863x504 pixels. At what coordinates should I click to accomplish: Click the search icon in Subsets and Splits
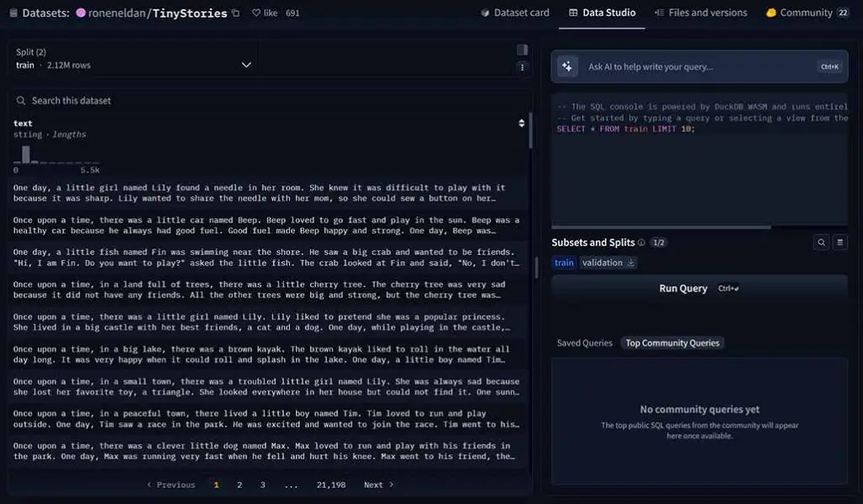click(821, 242)
